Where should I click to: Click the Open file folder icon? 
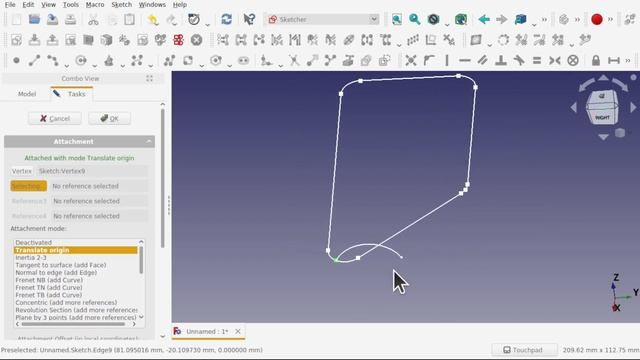point(34,19)
